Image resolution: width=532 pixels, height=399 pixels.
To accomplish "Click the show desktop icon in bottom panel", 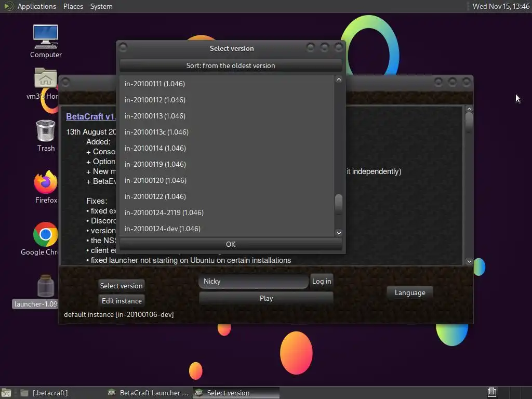I will click(6, 393).
